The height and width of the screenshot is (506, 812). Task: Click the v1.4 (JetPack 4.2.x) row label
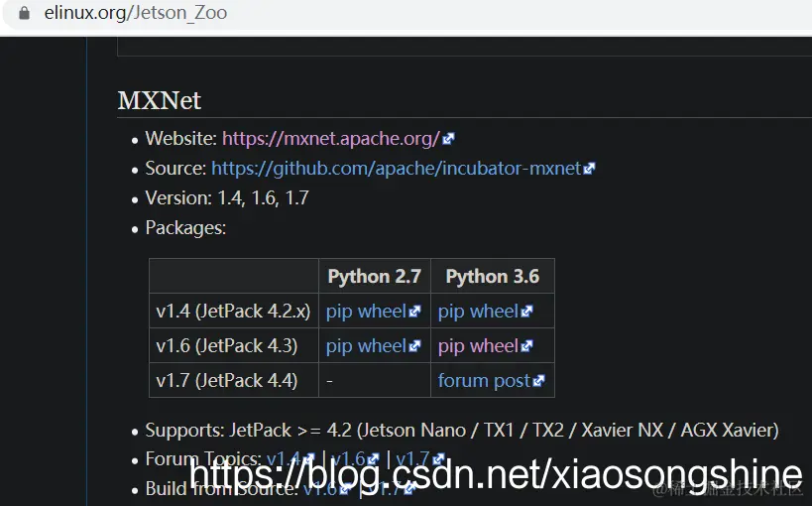pyautogui.click(x=233, y=312)
